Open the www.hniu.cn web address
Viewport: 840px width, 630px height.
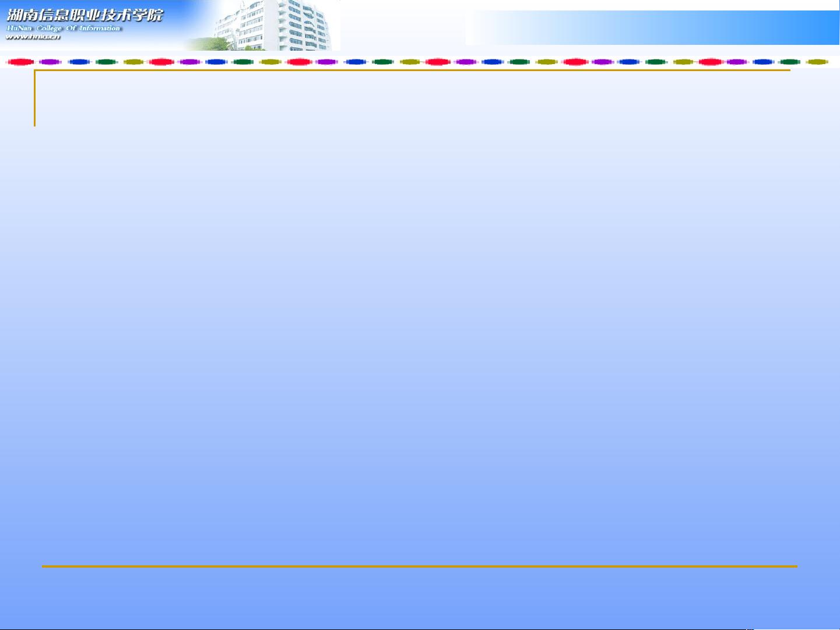coord(33,37)
